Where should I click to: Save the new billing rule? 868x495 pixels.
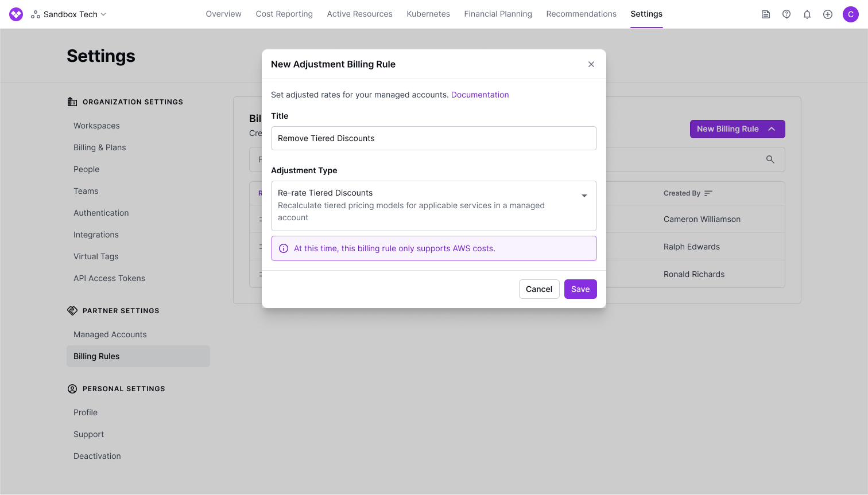tap(580, 289)
